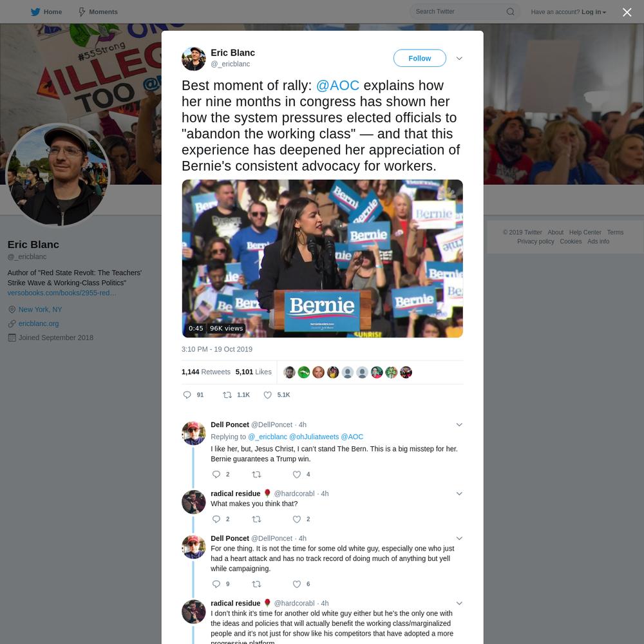Follow Eric Blanc
The width and height of the screenshot is (644, 644).
click(x=419, y=59)
